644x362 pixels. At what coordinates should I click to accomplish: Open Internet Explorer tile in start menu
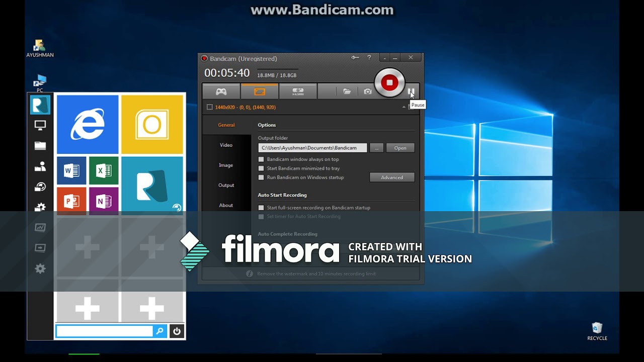[x=88, y=125]
